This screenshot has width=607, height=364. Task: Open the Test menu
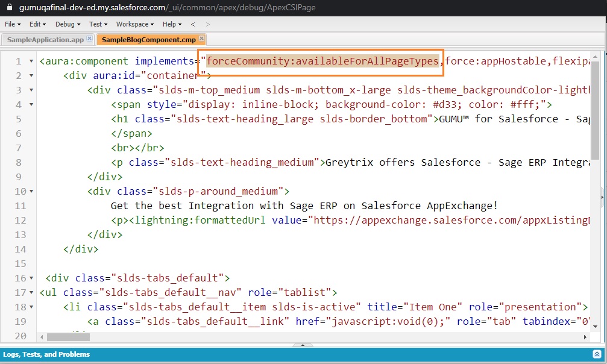[x=98, y=24]
